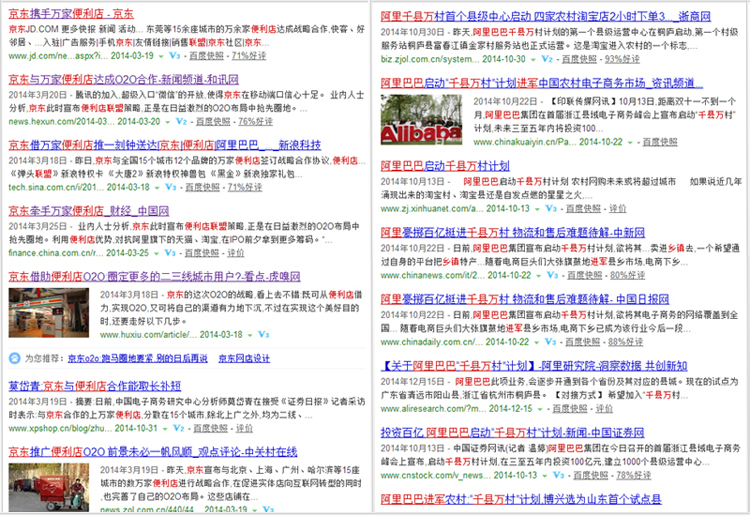Expand dropdown arrow on www.huxiu.com result

pos(250,335)
